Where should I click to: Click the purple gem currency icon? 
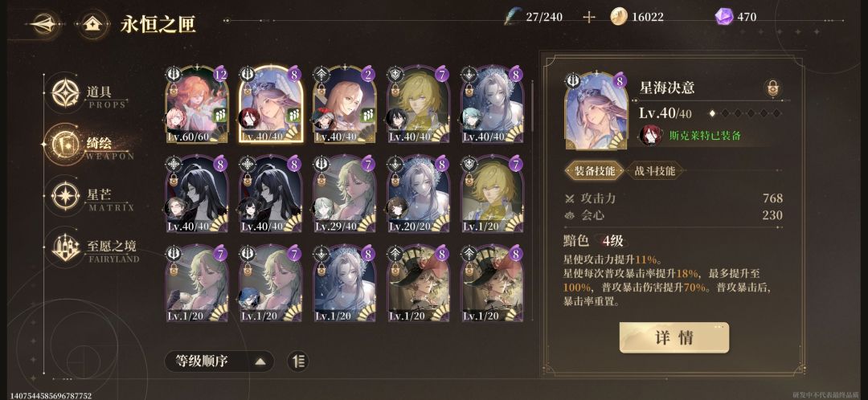[x=723, y=17]
